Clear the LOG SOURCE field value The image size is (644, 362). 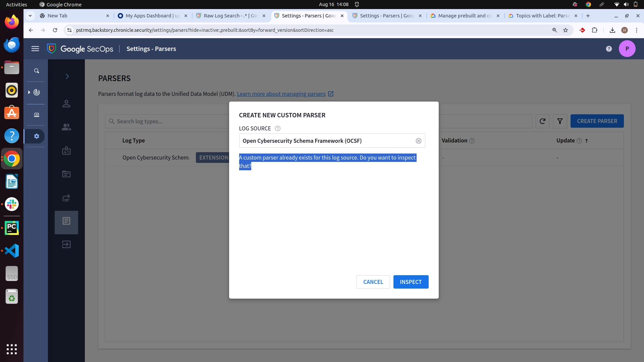point(418,141)
